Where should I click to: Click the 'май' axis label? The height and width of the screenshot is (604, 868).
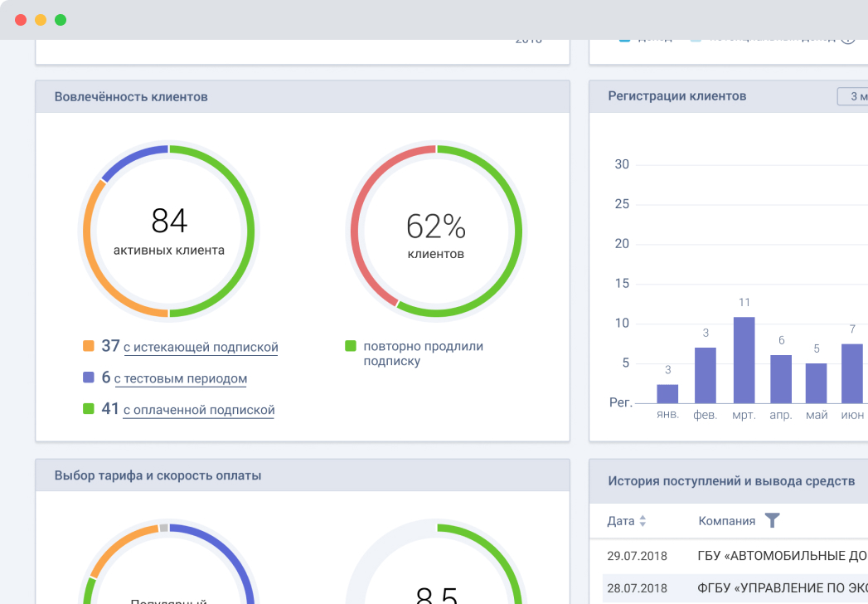(x=817, y=415)
